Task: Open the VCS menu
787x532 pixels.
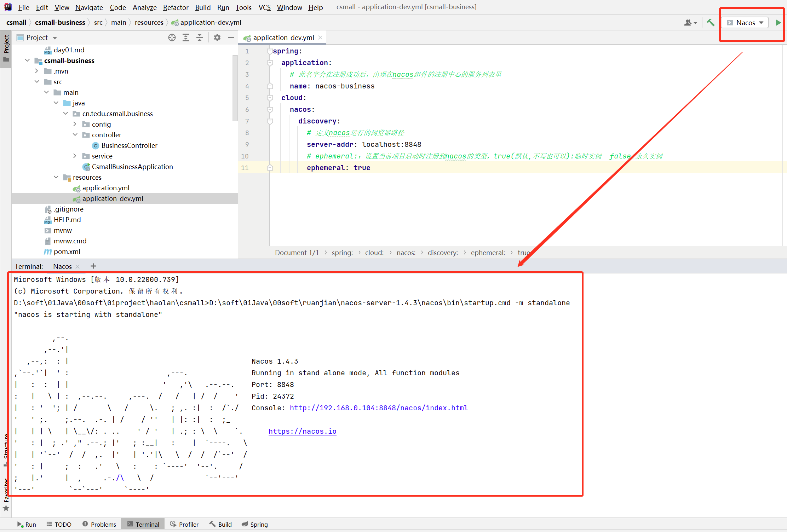Action: click(264, 7)
